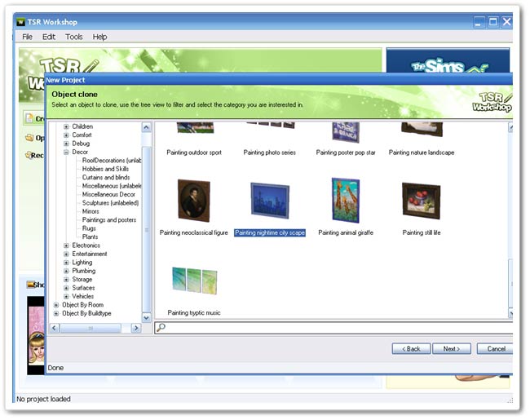Open the Tools menu
This screenshot has height=420, width=530.
pyautogui.click(x=73, y=37)
